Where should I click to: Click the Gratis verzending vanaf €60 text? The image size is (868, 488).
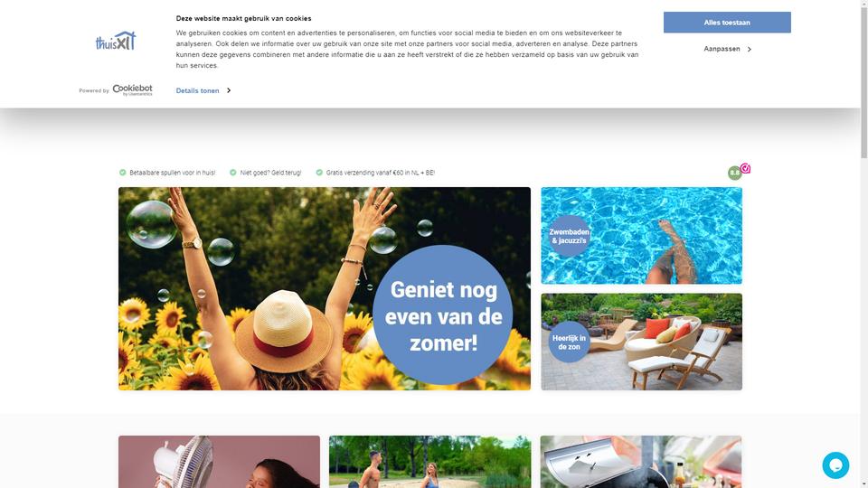pos(381,173)
